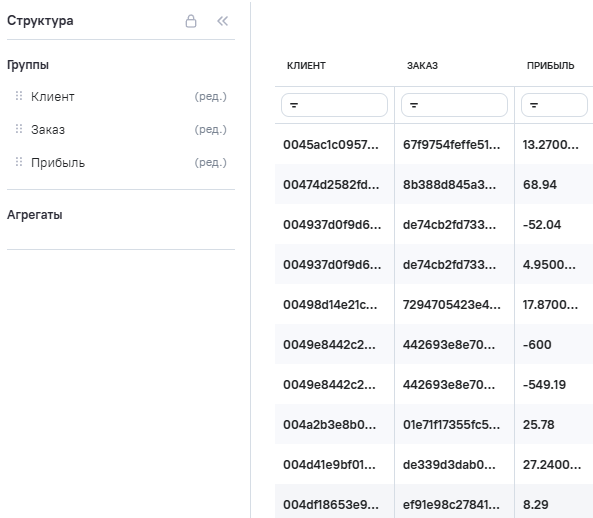Select the Клиент group item
This screenshot has width=593, height=518.
[53, 97]
